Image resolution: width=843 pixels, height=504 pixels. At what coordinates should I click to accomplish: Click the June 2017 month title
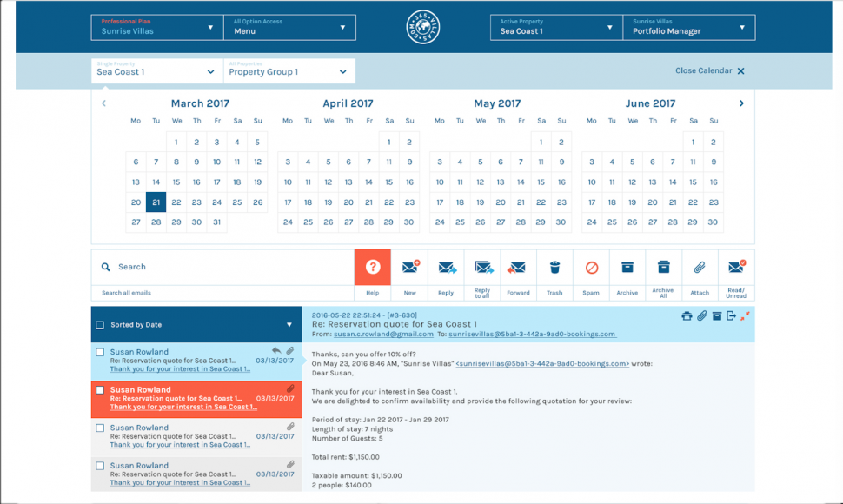pyautogui.click(x=650, y=103)
